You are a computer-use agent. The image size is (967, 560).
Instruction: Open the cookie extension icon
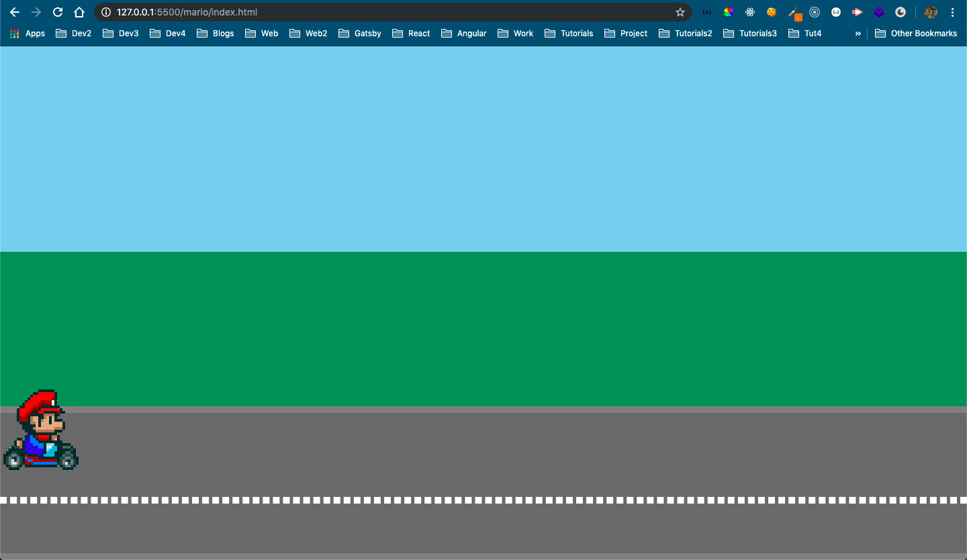tap(772, 12)
